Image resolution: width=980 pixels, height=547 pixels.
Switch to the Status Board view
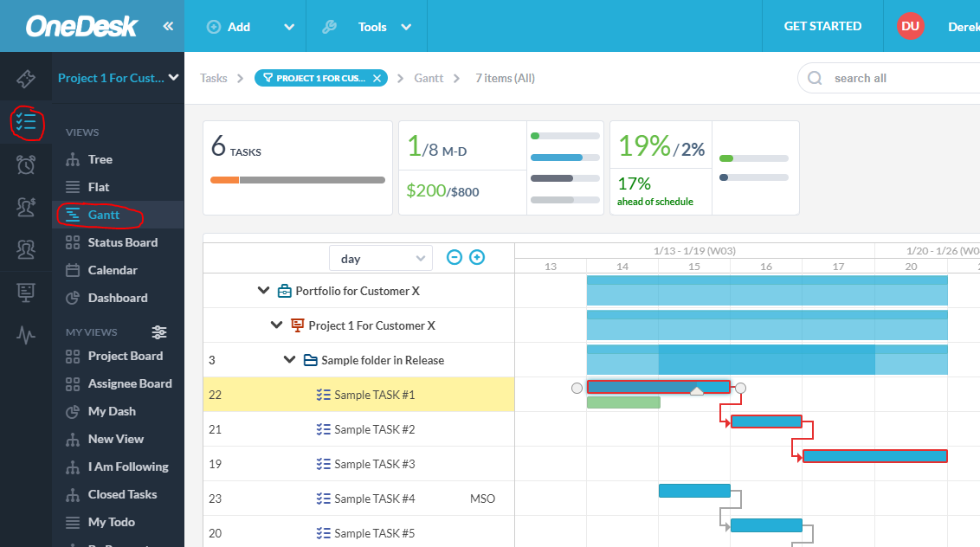click(x=122, y=242)
